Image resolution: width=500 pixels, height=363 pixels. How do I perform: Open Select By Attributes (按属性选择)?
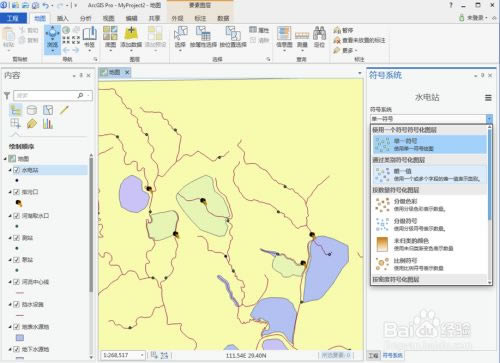(203, 37)
